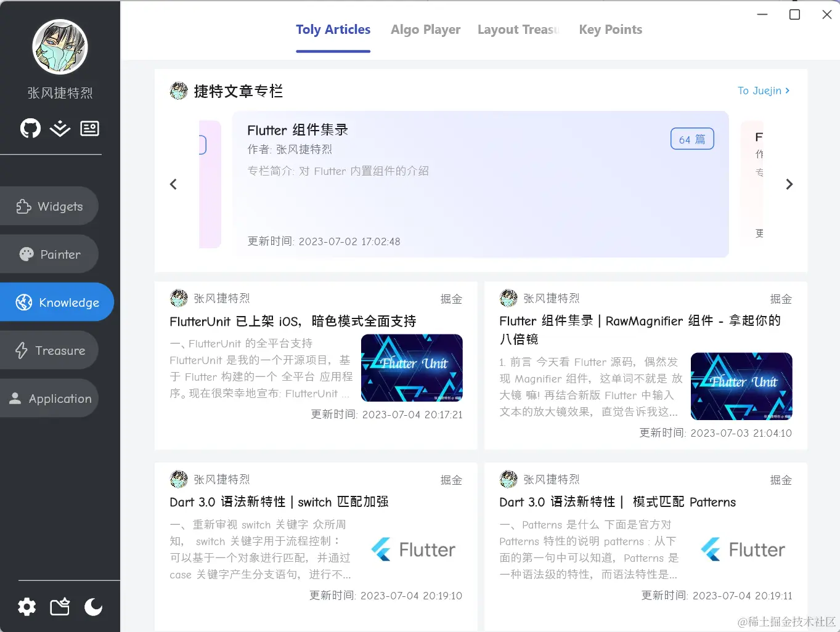Click the 掘金 label on the switch 匹配加强 card
Image resolution: width=840 pixels, height=632 pixels.
tap(451, 480)
